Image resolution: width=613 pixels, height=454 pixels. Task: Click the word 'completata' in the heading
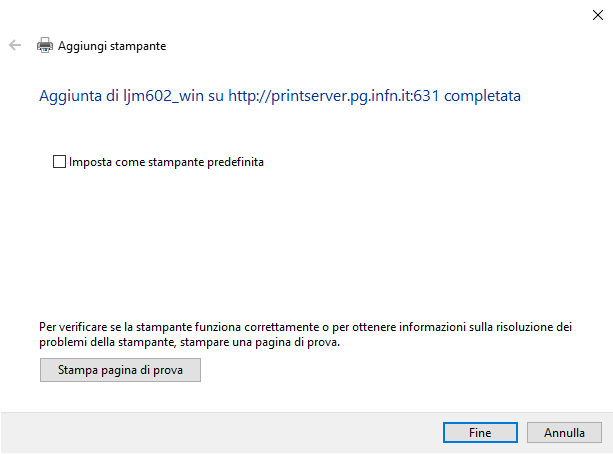[x=482, y=96]
